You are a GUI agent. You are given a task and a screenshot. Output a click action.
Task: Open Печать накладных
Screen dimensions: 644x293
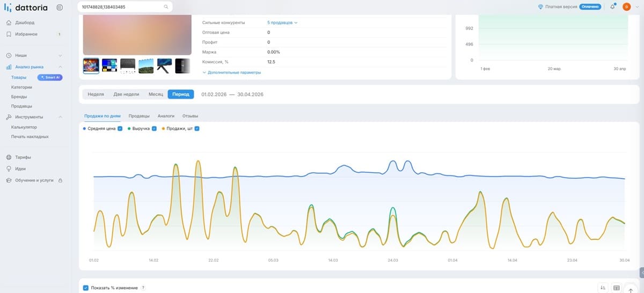[30, 137]
